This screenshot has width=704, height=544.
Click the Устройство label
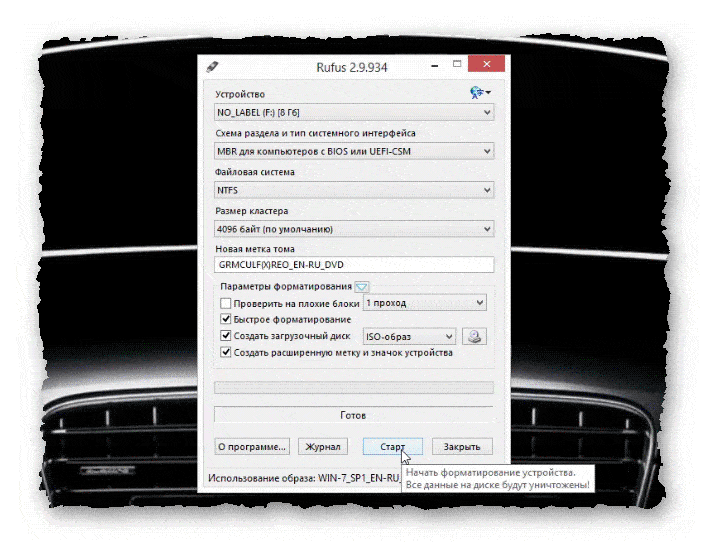coord(240,94)
